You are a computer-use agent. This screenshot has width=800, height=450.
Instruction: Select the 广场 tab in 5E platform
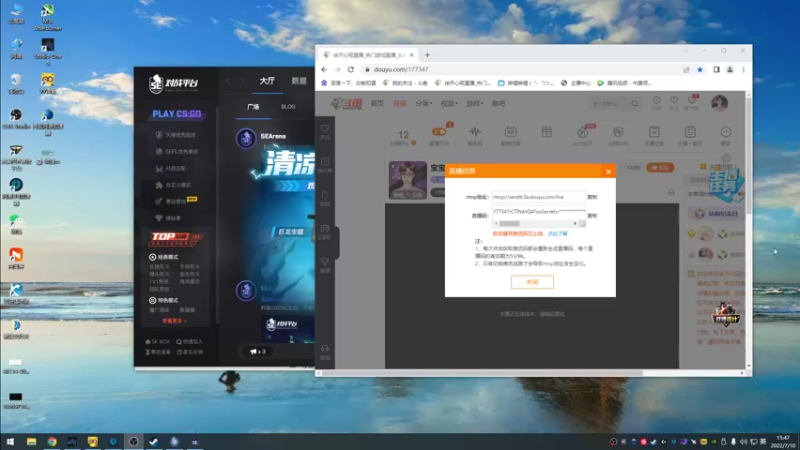pyautogui.click(x=253, y=107)
